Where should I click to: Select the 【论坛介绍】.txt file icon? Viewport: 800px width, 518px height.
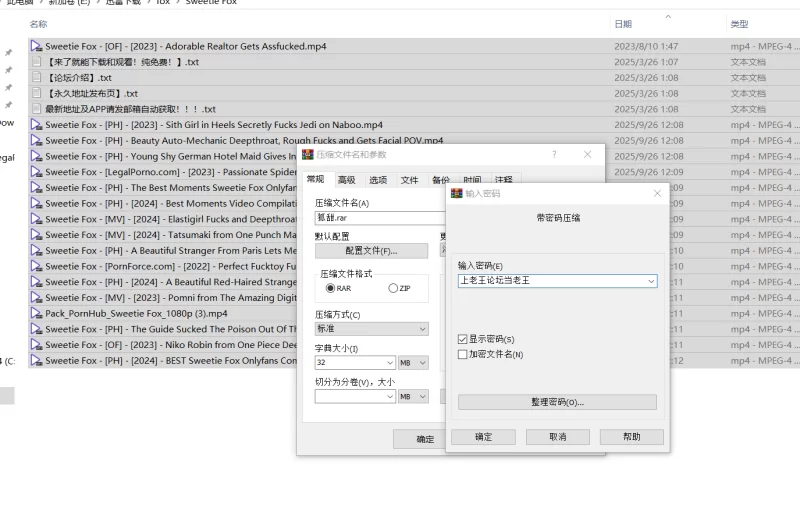pyautogui.click(x=37, y=78)
